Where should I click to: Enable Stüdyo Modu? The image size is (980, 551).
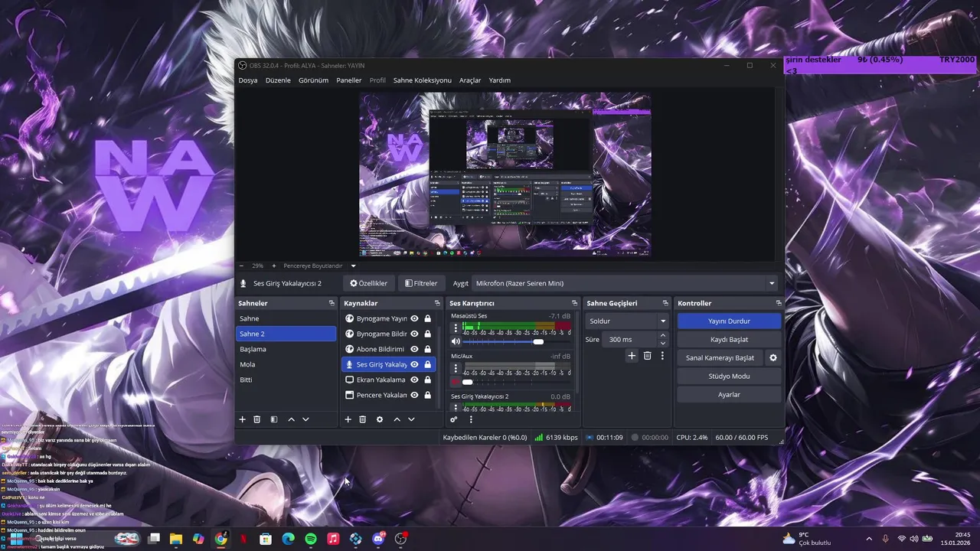tap(729, 377)
